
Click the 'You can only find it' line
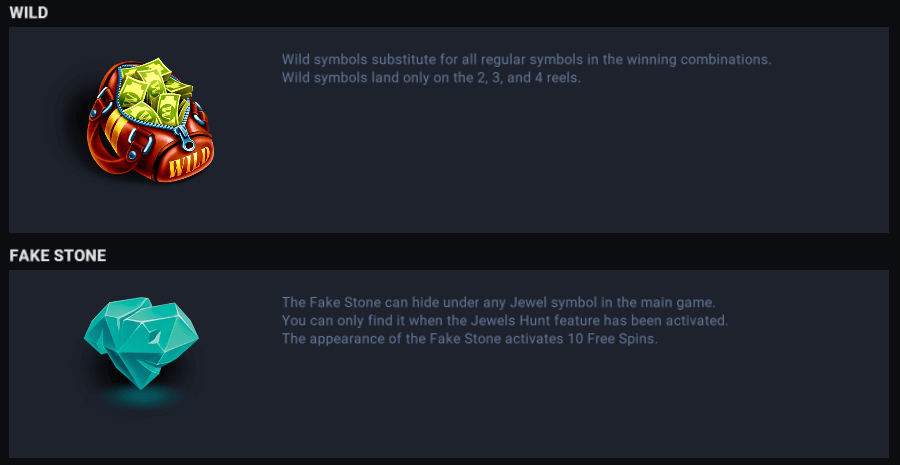(504, 320)
